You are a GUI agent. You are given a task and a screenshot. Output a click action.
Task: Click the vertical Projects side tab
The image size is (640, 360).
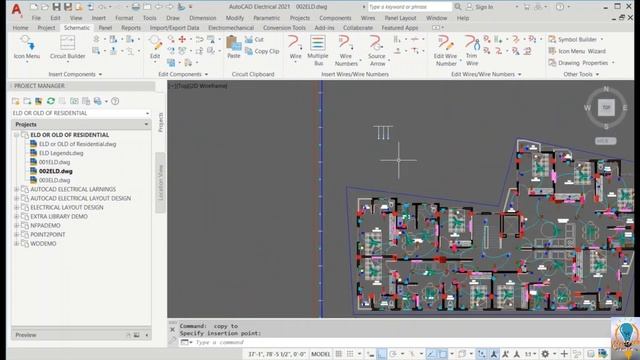[x=160, y=122]
